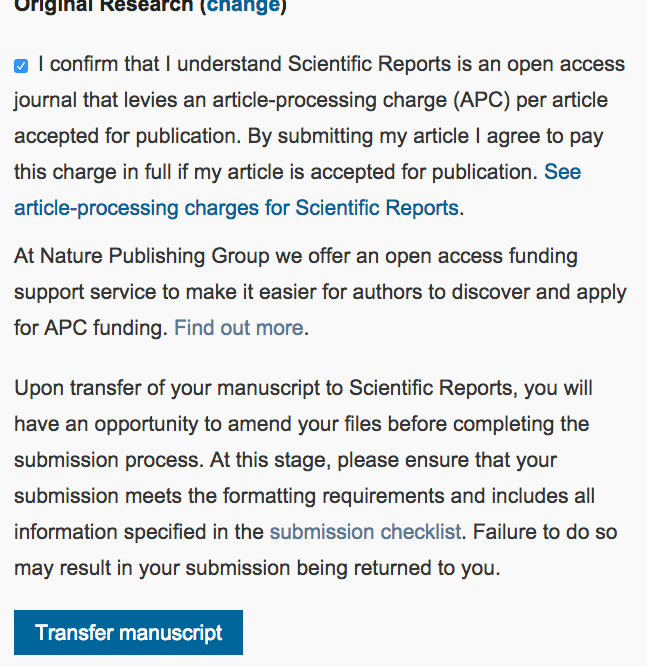Click the text 'this charge in full'

(98, 172)
